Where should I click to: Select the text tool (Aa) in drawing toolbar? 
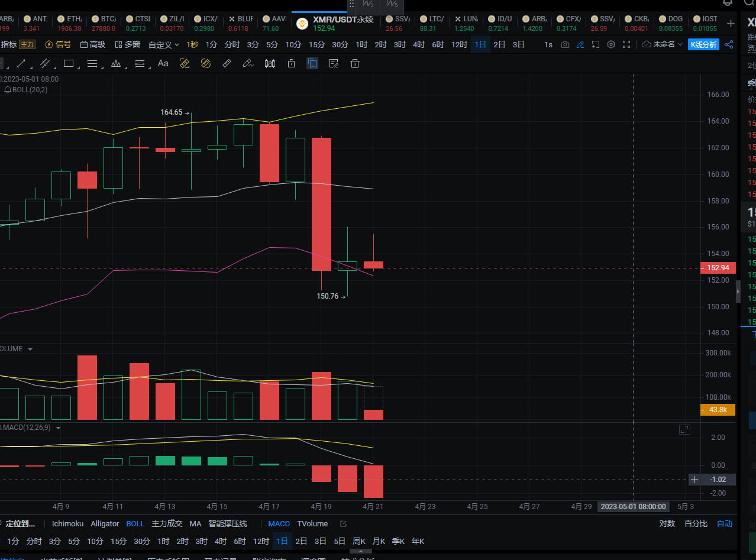pos(163,63)
